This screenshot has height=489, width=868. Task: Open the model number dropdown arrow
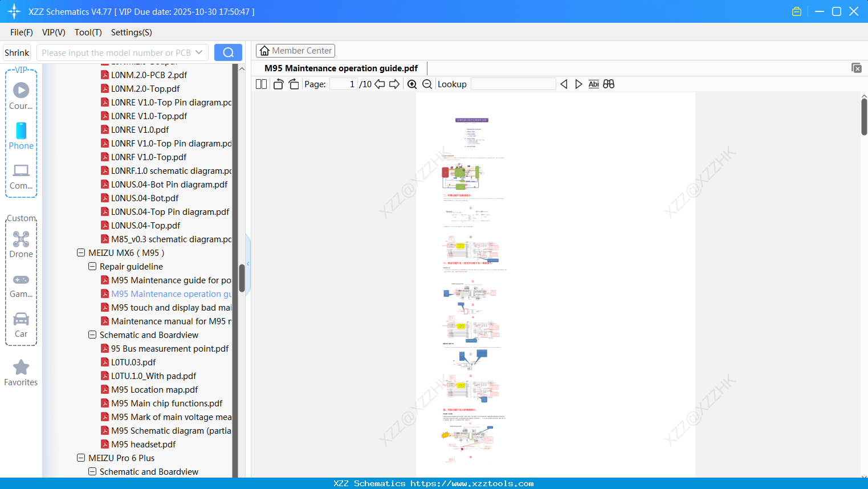(x=199, y=52)
